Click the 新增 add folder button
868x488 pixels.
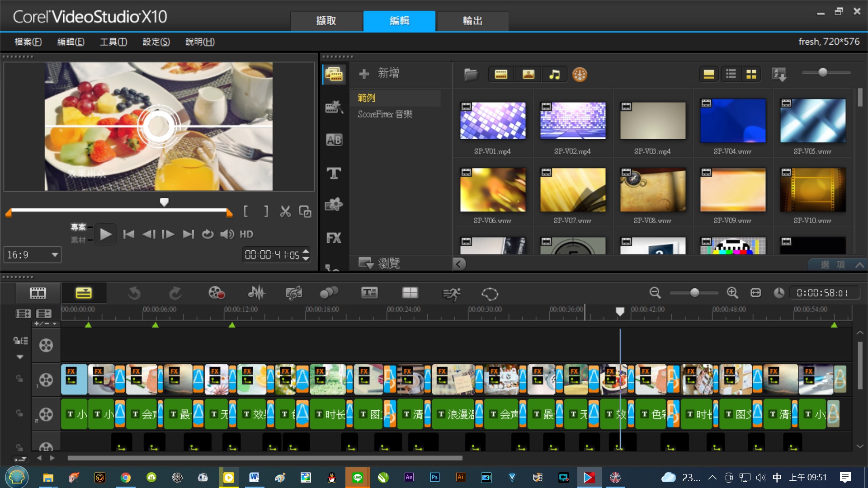click(x=379, y=73)
